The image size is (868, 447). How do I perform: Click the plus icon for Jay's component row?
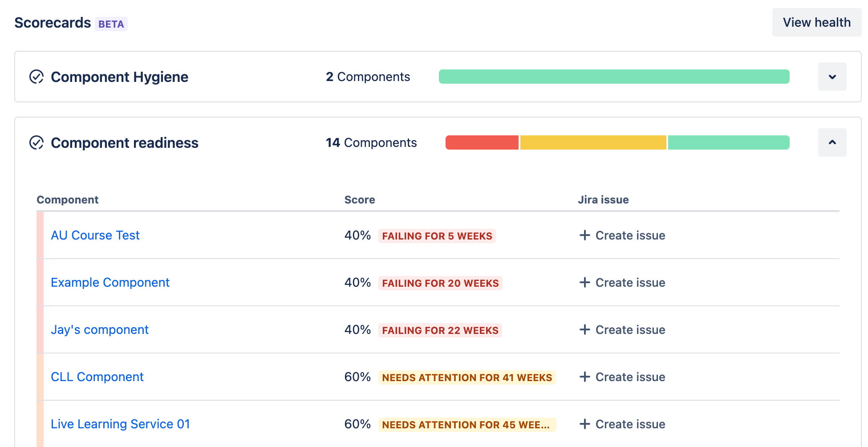click(584, 329)
